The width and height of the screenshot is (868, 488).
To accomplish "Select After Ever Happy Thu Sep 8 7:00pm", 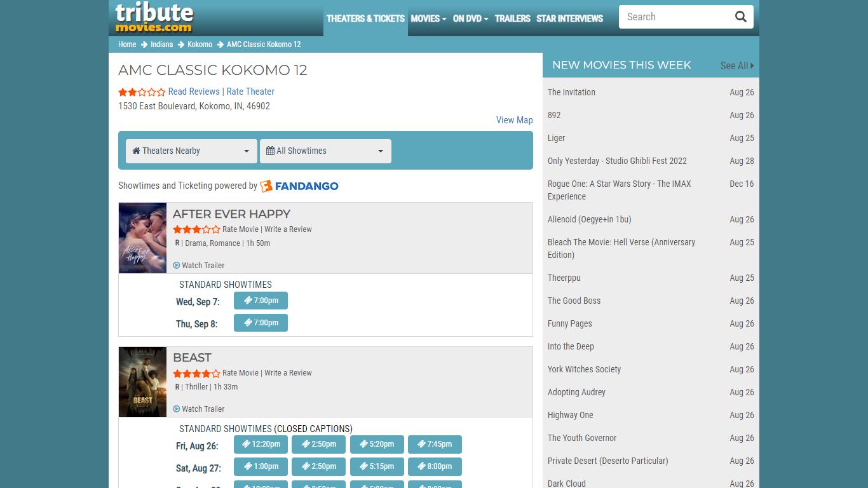I will coord(261,323).
